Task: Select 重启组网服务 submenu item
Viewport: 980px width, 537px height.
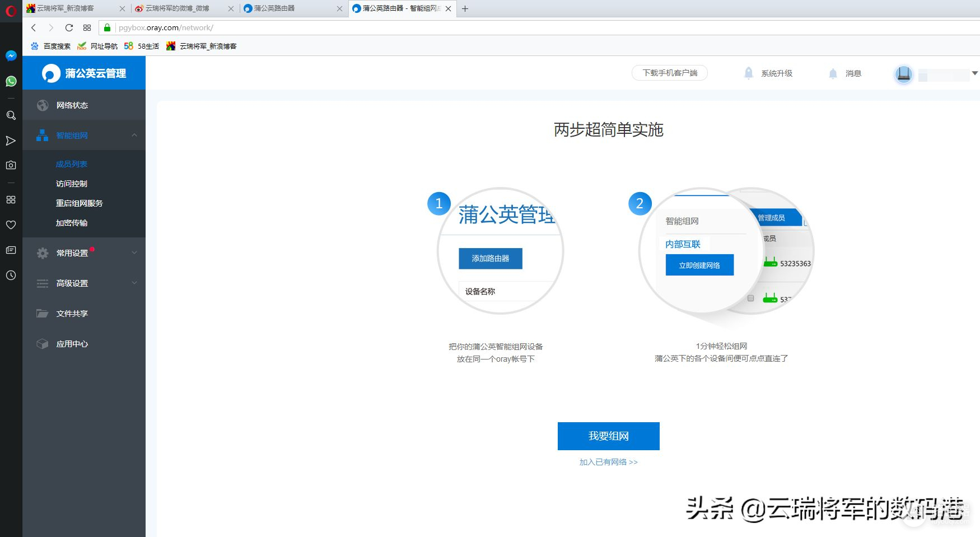Action: coord(80,203)
